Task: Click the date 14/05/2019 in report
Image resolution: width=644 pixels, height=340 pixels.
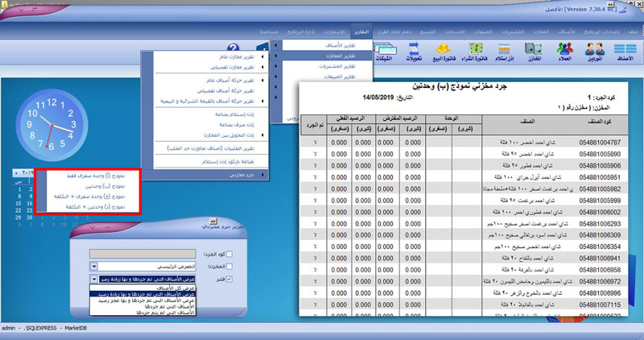Action: [378, 97]
